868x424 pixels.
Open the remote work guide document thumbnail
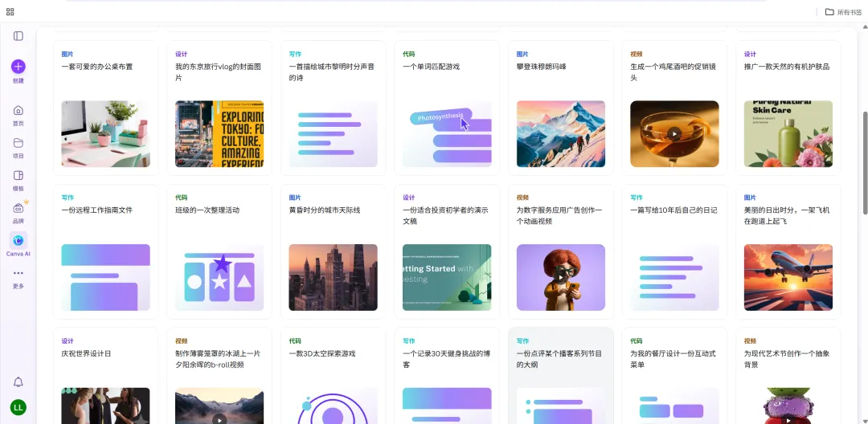pyautogui.click(x=106, y=278)
